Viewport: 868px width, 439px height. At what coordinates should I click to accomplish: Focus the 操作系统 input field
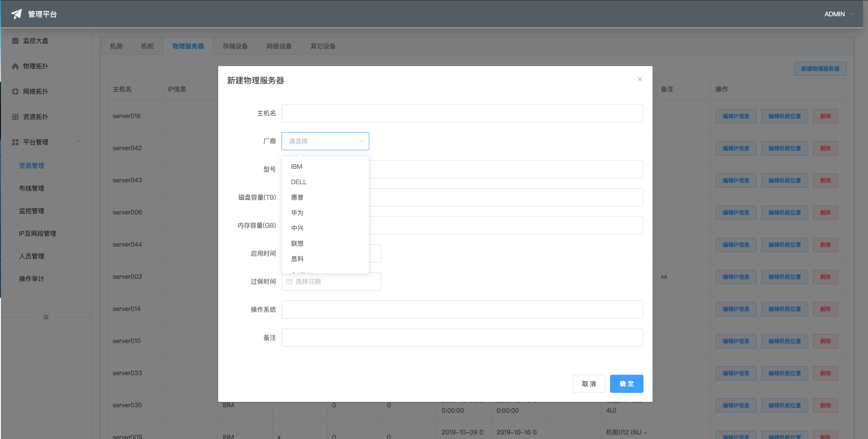pos(463,310)
